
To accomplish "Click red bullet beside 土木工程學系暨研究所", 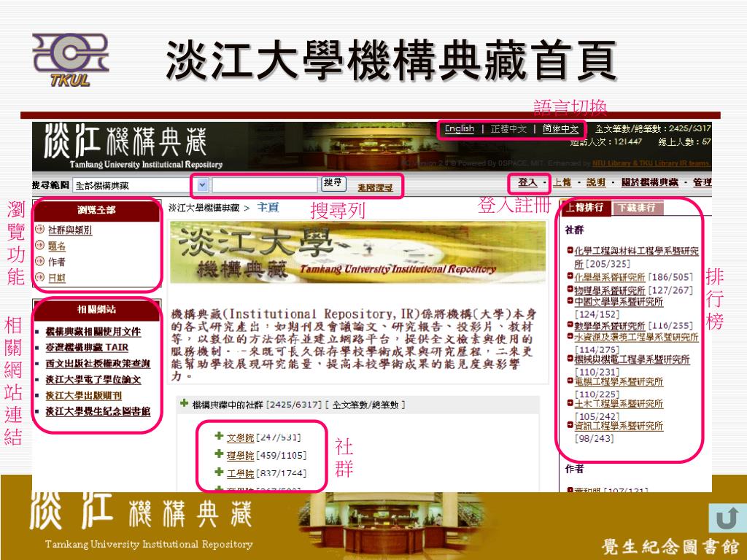I will point(570,402).
